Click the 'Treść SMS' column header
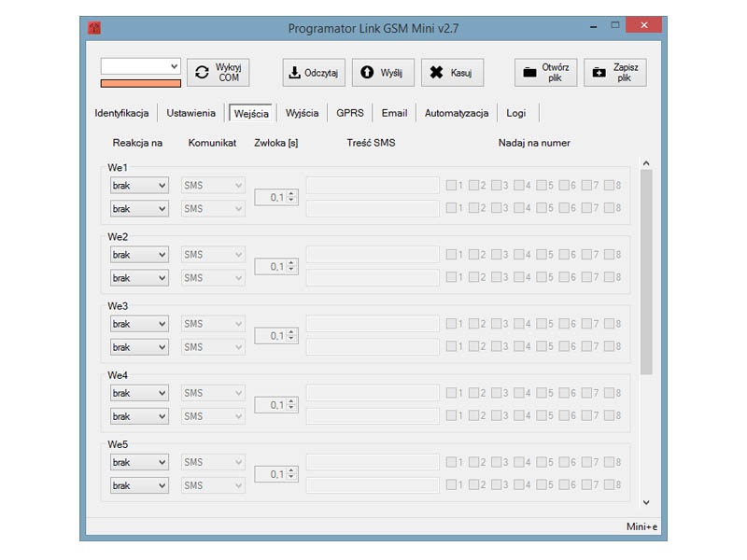 (371, 143)
